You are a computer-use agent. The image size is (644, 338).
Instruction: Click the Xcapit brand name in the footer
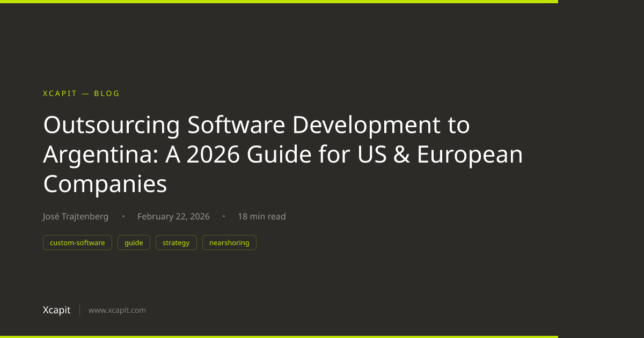coord(56,310)
